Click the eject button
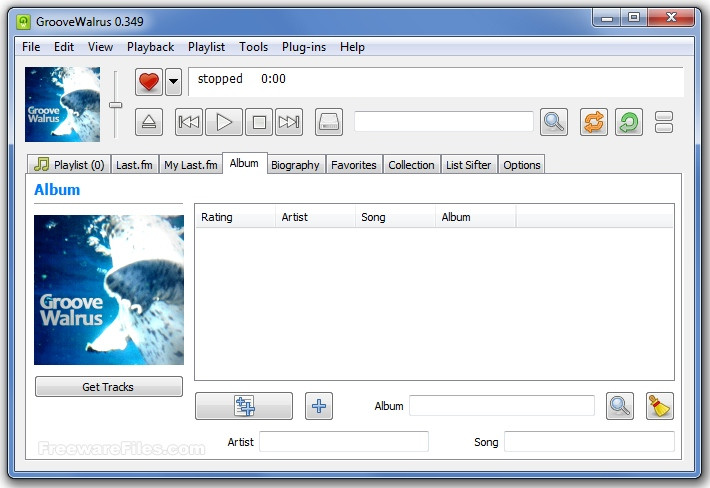Image resolution: width=710 pixels, height=488 pixels. [x=149, y=122]
